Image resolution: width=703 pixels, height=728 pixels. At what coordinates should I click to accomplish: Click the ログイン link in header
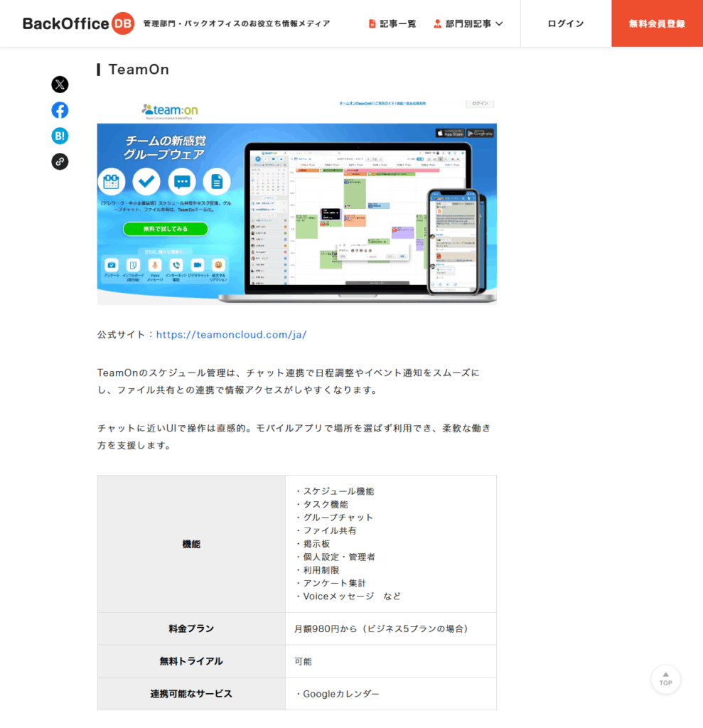(x=566, y=23)
